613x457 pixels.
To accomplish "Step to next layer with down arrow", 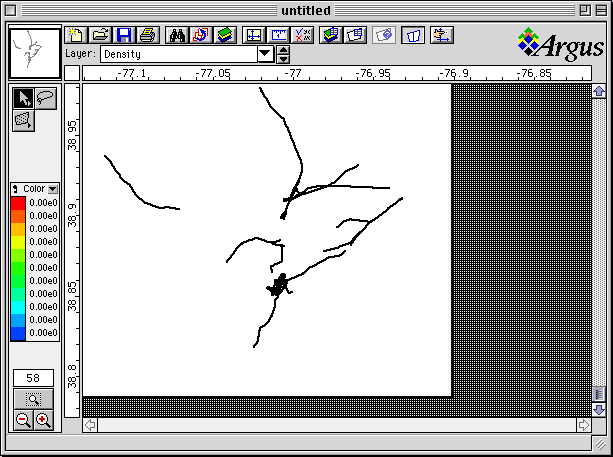I will coord(283,59).
